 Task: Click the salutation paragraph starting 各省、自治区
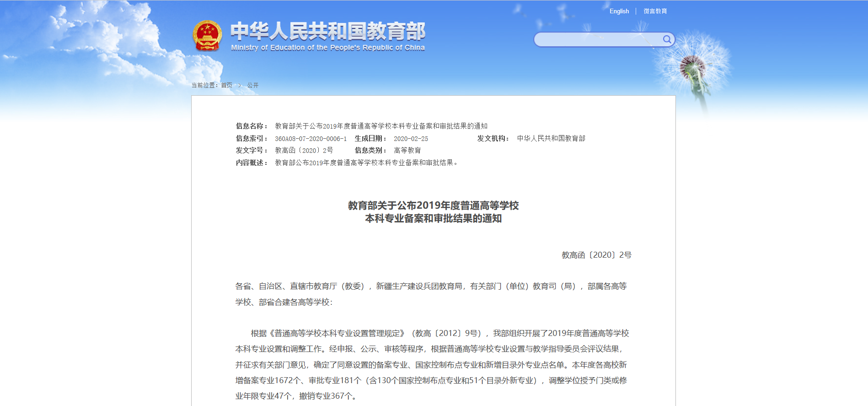coord(431,294)
